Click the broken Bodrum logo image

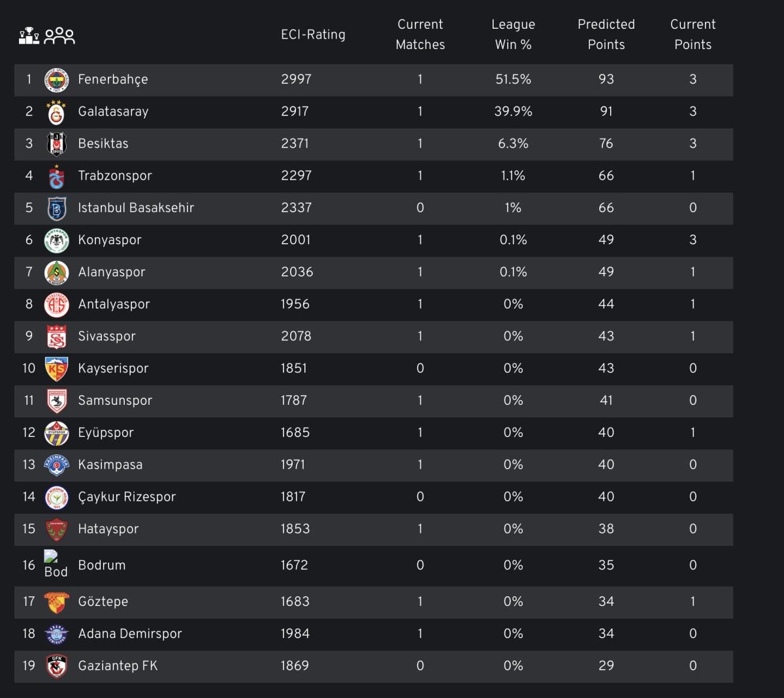[51, 556]
